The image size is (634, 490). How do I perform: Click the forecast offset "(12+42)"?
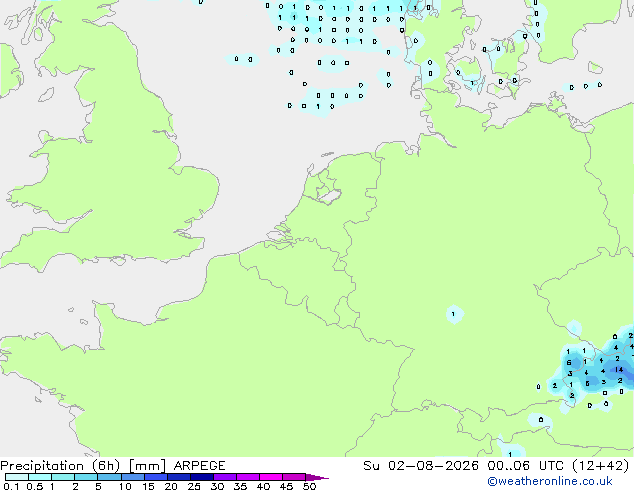pyautogui.click(x=601, y=466)
